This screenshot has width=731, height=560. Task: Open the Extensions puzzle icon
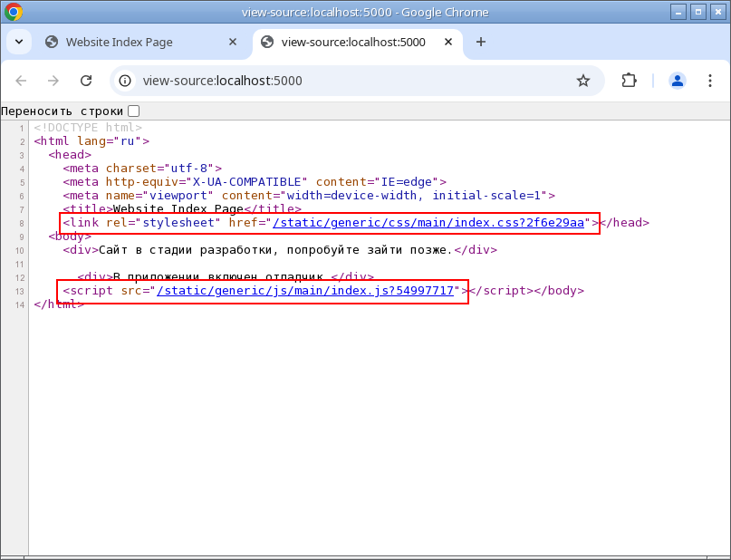click(x=629, y=81)
